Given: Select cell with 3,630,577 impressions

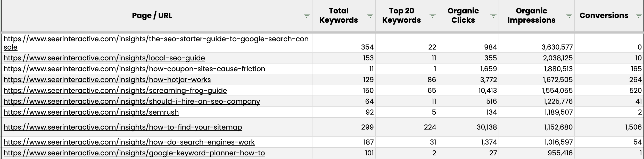Looking at the screenshot, I should pos(557,47).
